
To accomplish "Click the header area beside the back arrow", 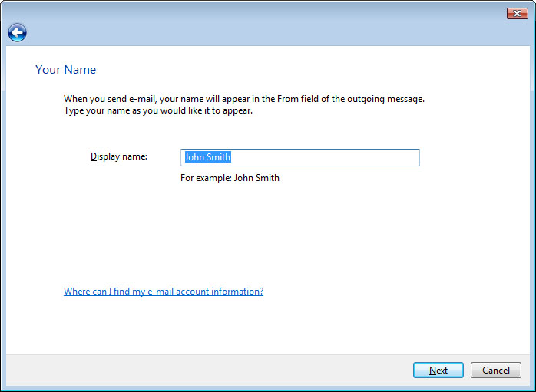I will (230, 32).
